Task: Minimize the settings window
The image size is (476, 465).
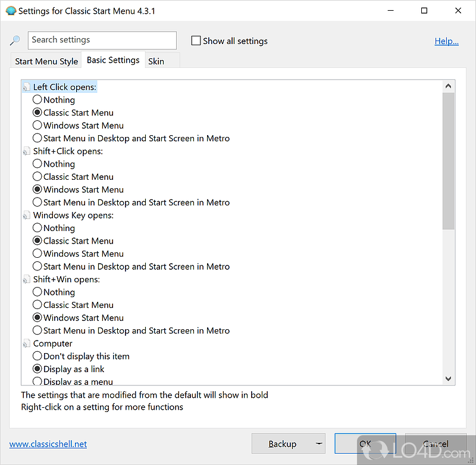Action: tap(391, 11)
